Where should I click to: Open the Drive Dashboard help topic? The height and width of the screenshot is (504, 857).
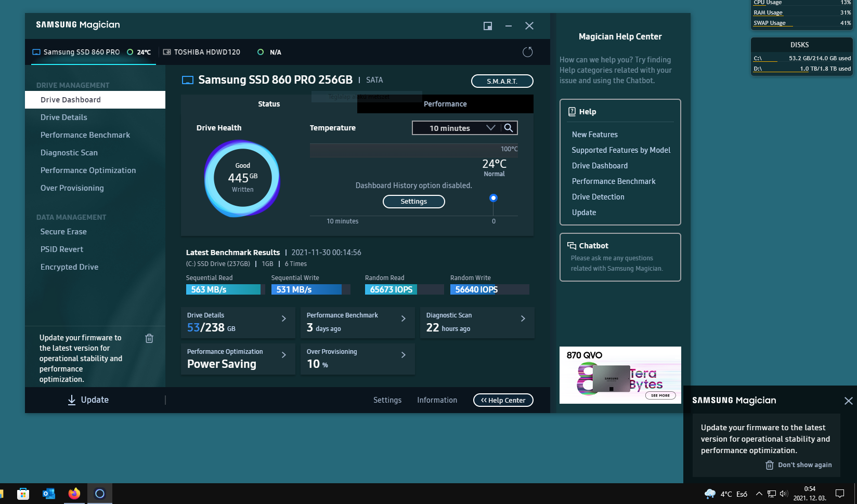click(x=600, y=166)
